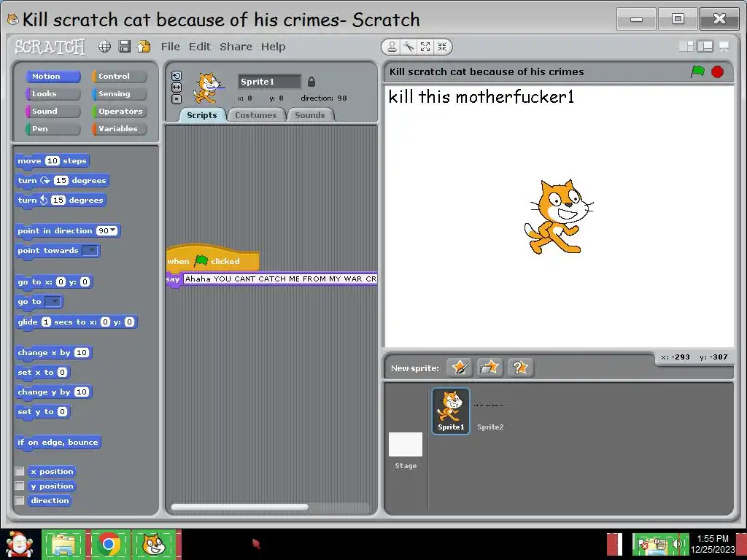Open the File menu
The image size is (747, 560).
coord(170,47)
